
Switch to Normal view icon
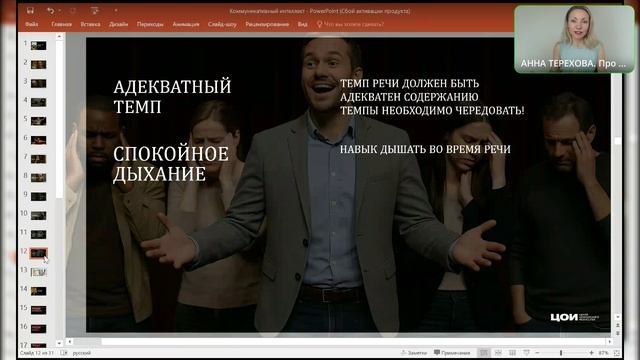tap(484, 353)
